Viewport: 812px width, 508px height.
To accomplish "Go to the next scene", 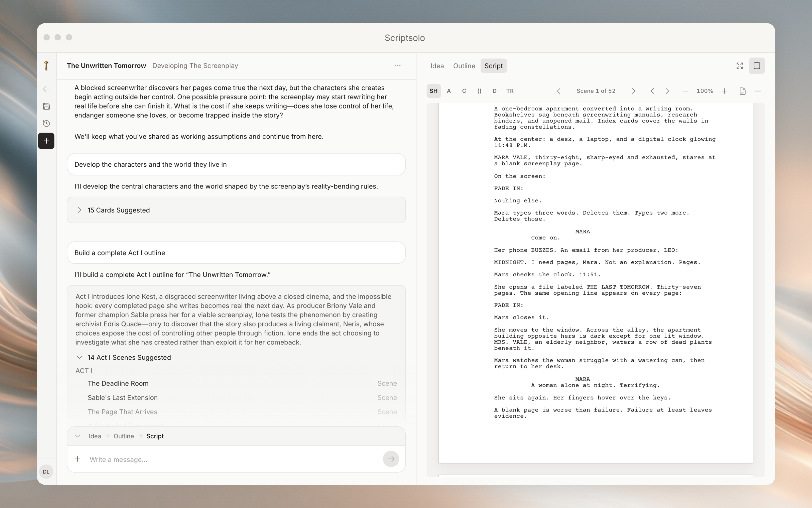I will [x=634, y=91].
